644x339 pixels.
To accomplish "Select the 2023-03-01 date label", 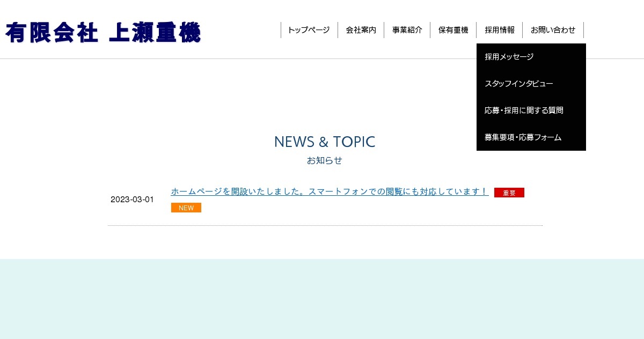I will coord(132,200).
